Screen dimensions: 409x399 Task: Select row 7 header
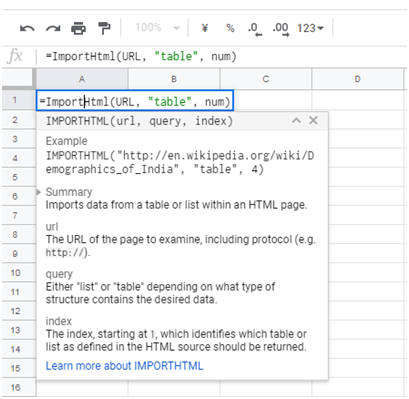click(x=15, y=215)
